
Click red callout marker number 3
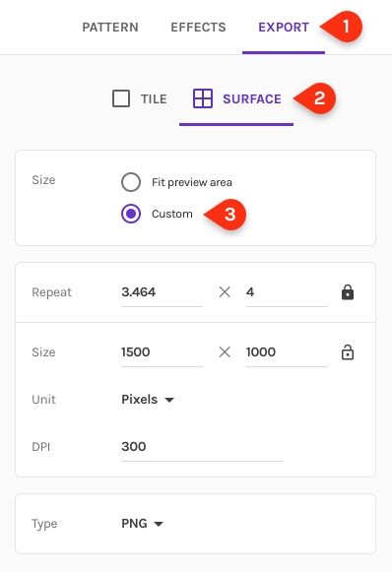click(x=226, y=215)
